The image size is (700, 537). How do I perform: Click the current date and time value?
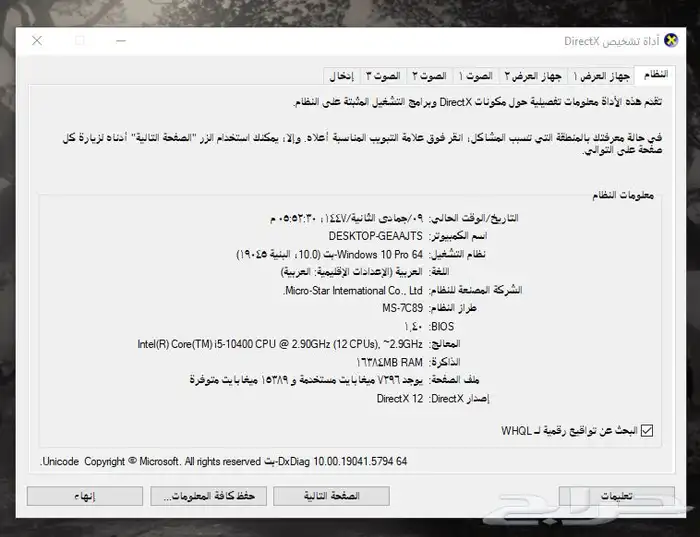click(346, 218)
